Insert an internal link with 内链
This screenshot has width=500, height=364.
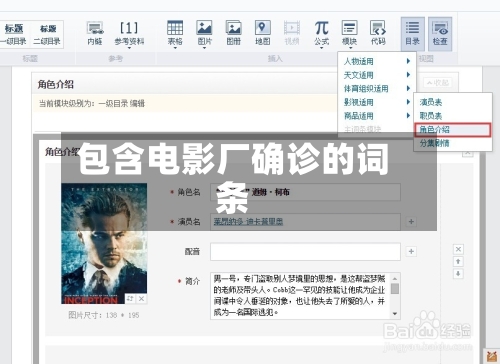[x=95, y=33]
